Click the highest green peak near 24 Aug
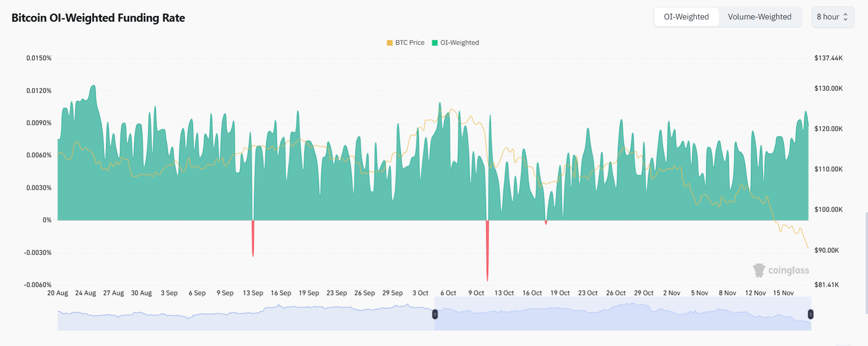 tap(94, 86)
